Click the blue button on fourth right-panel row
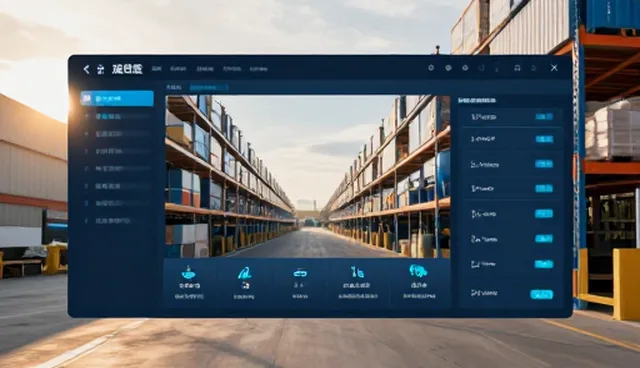This screenshot has width=640, height=368. (544, 188)
